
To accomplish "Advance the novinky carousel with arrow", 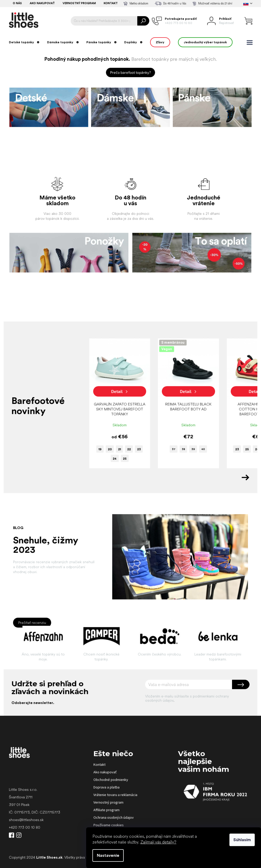I will [x=245, y=478].
